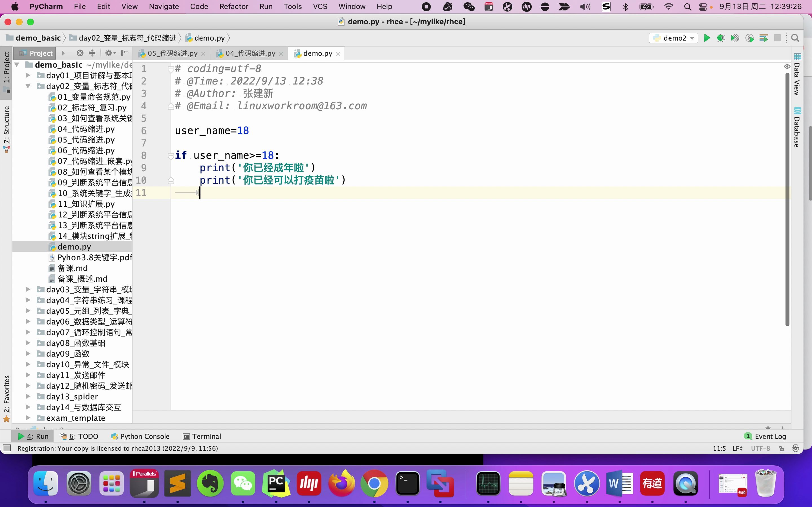Collapse all in Project panel
Image resolution: width=812 pixels, height=507 pixels.
click(92, 53)
